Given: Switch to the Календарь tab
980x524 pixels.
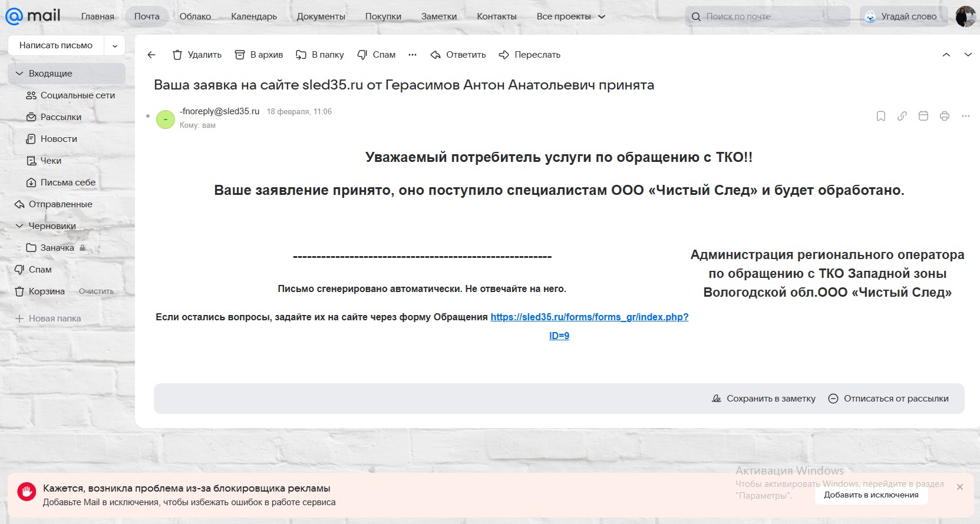Looking at the screenshot, I should [254, 16].
